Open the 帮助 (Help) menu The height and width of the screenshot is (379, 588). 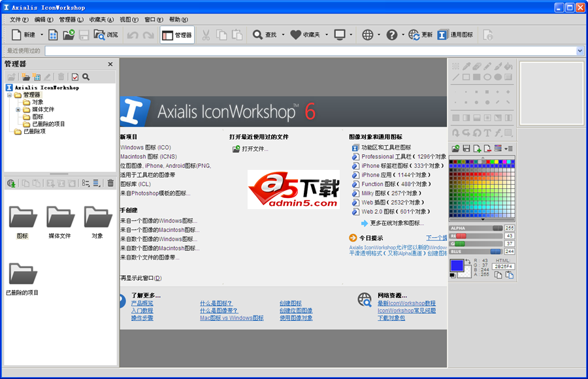tap(178, 20)
